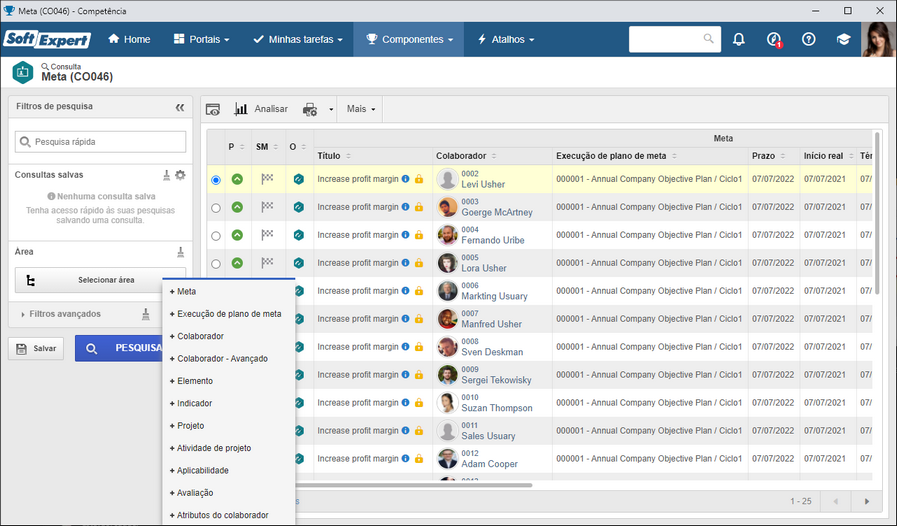Click the Pesquisa rápida input field
897x526 pixels.
[x=100, y=142]
